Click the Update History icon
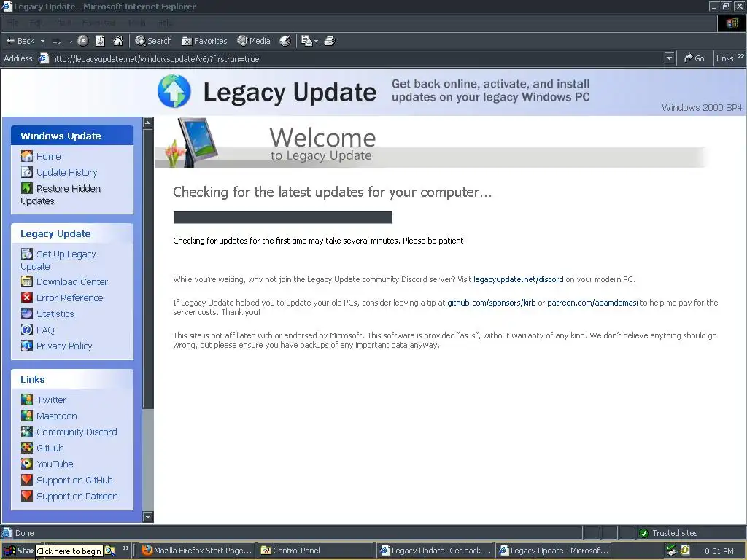747x560 pixels. pos(27,172)
